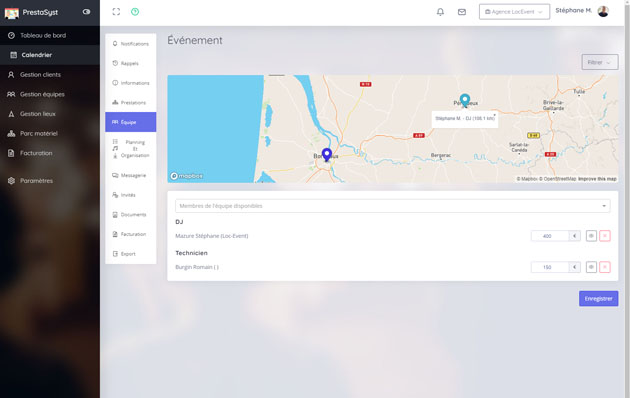Image resolution: width=630 pixels, height=398 pixels.
Task: Click Improve this map link
Action: 597,179
